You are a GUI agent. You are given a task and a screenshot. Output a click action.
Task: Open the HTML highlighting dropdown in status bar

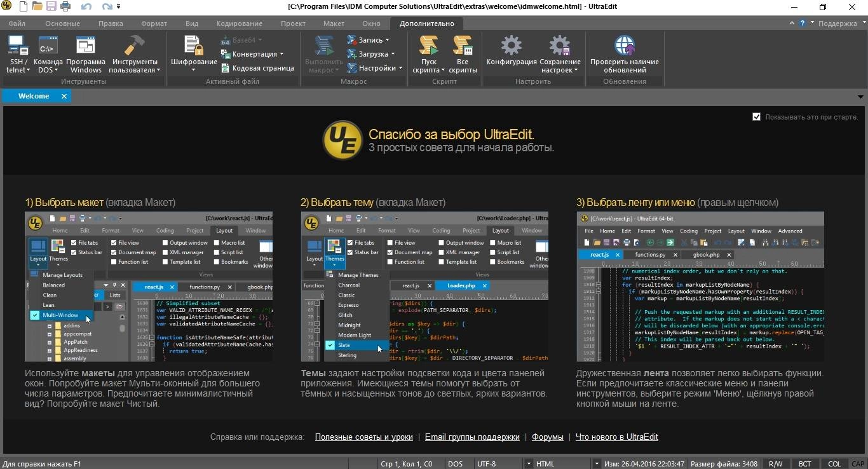coord(597,464)
